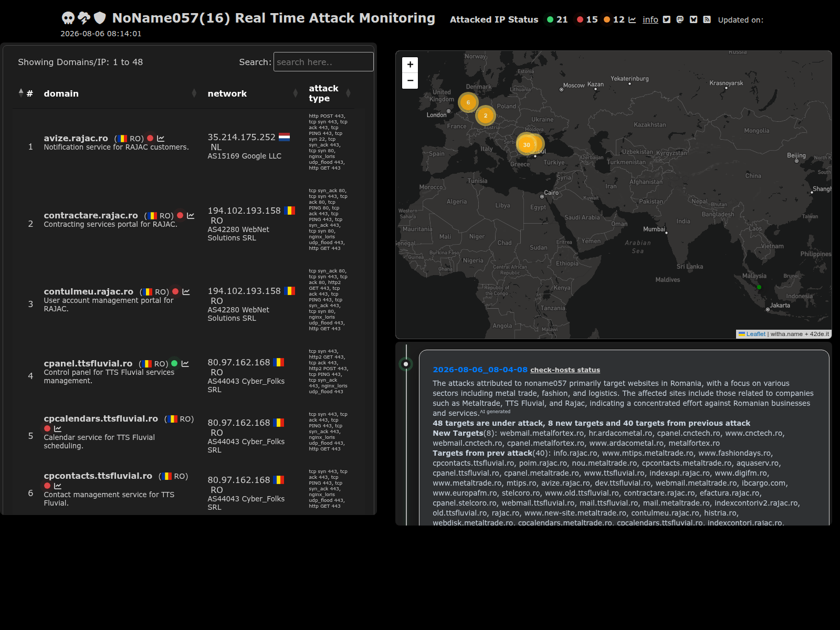Viewport: 840px width, 630px height.
Task: Open the 2026-08-06_08-04-08 timeline entry link
Action: pyautogui.click(x=480, y=370)
